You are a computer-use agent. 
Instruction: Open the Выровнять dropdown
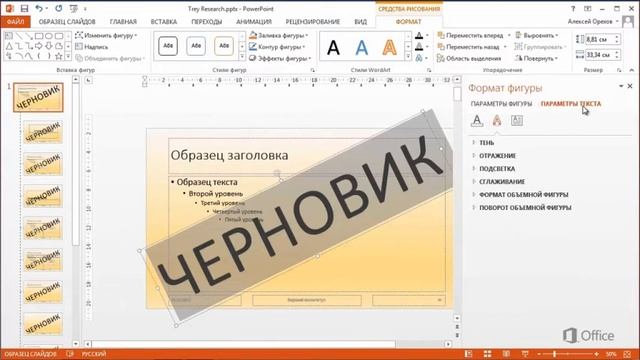click(x=537, y=36)
